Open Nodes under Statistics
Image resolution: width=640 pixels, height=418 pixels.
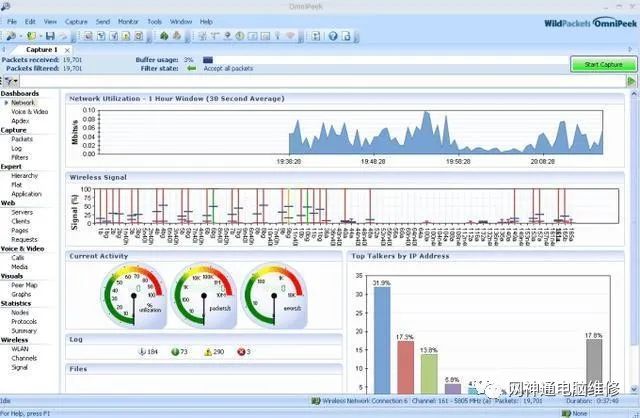20,312
